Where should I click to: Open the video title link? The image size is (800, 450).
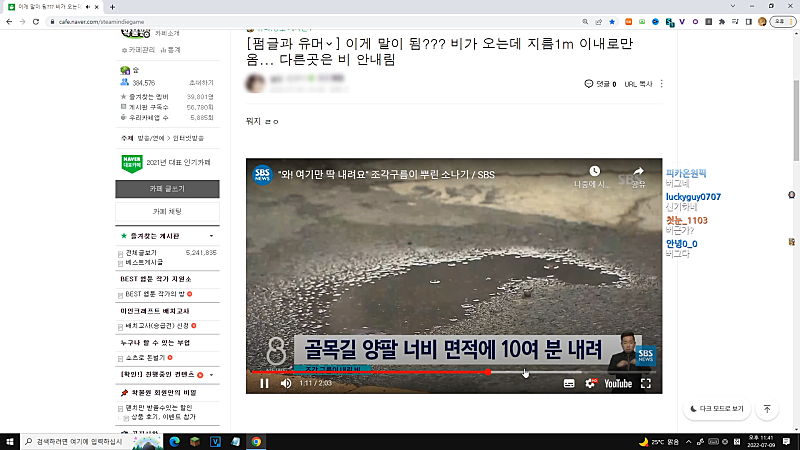(x=386, y=174)
